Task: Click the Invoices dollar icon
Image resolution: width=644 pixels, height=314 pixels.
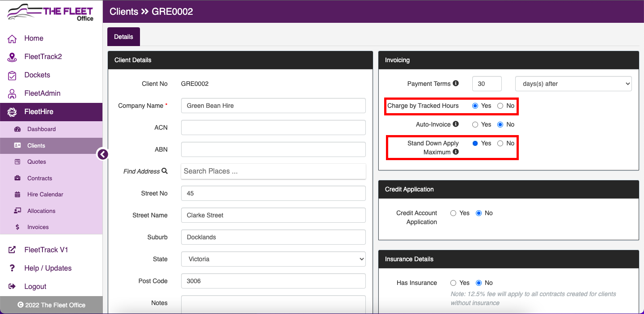Action: tap(17, 227)
